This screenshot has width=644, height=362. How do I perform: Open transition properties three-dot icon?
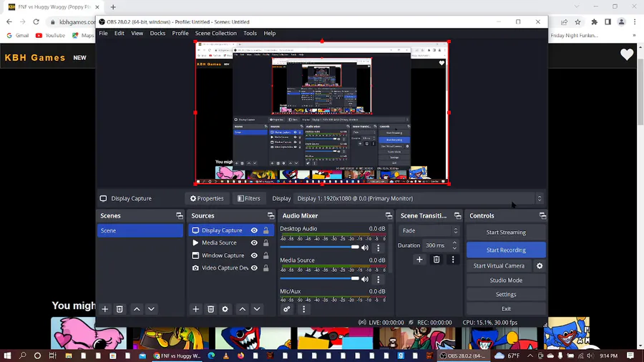pos(453,260)
